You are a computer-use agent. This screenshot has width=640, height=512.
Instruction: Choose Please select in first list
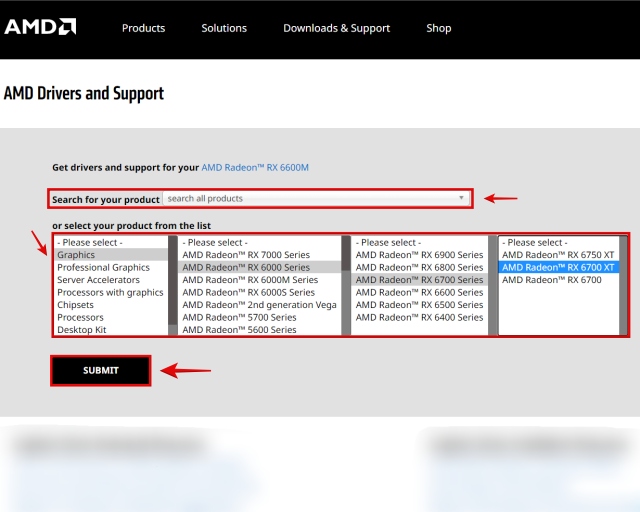(x=111, y=243)
